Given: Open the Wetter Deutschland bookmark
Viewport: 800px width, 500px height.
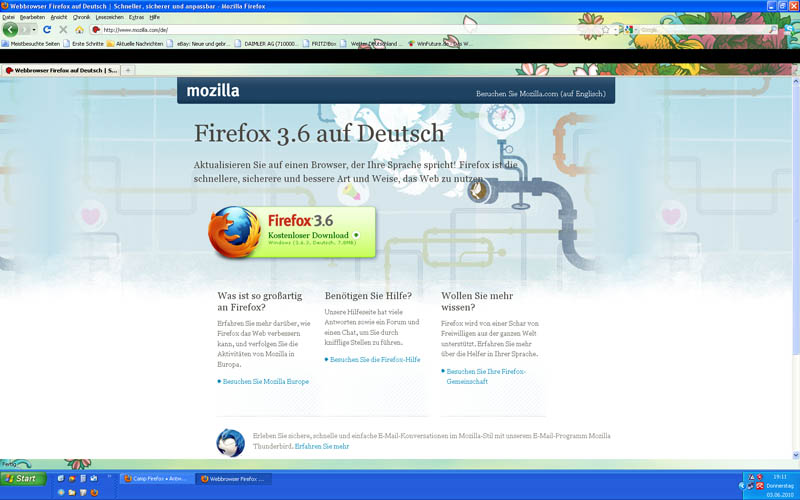Looking at the screenshot, I should point(371,44).
